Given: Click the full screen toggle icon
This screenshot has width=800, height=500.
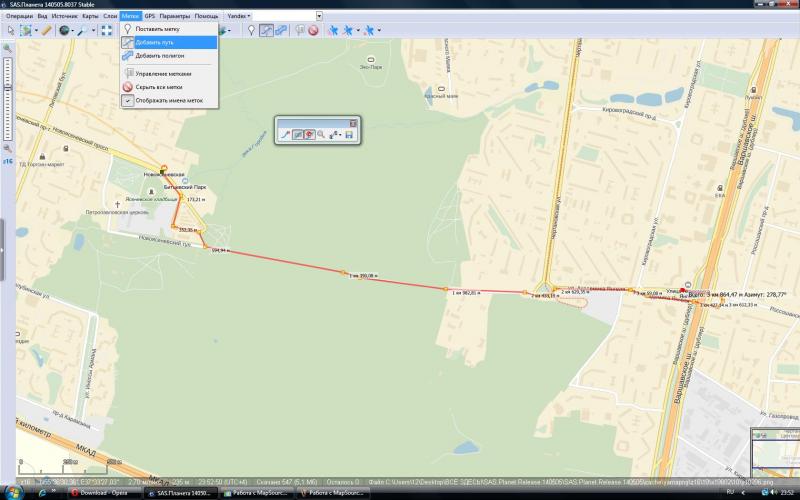Looking at the screenshot, I should 106,31.
